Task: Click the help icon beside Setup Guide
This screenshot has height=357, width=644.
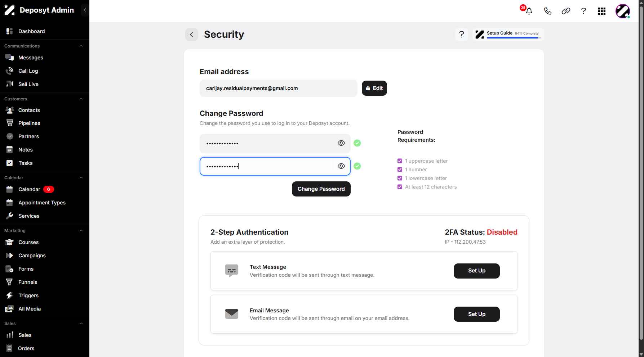Action: pos(462,35)
